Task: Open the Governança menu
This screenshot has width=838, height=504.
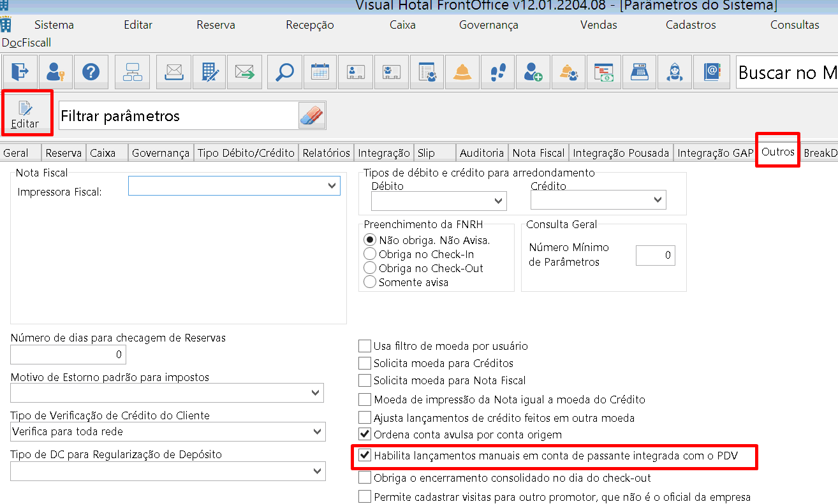Action: (489, 25)
